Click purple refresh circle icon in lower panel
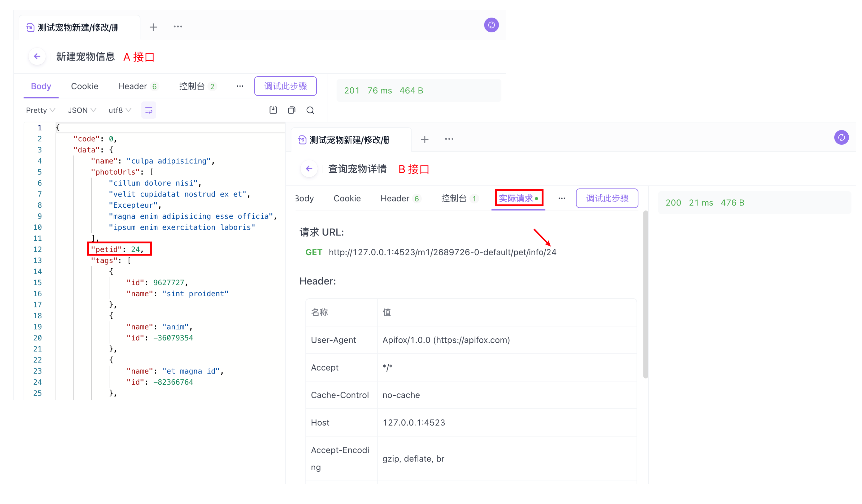Image resolution: width=862 pixels, height=504 pixels. click(841, 137)
